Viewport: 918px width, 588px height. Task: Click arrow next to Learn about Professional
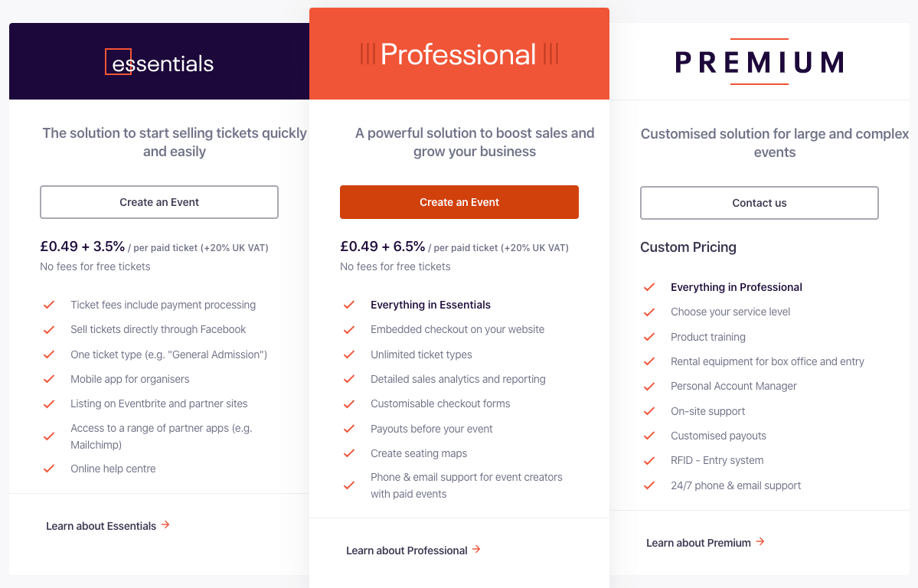coord(476,550)
